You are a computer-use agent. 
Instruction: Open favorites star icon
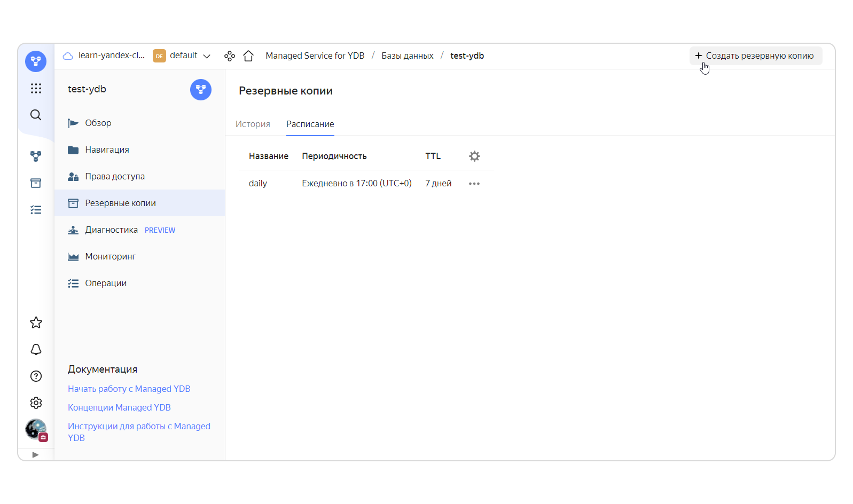click(x=36, y=322)
